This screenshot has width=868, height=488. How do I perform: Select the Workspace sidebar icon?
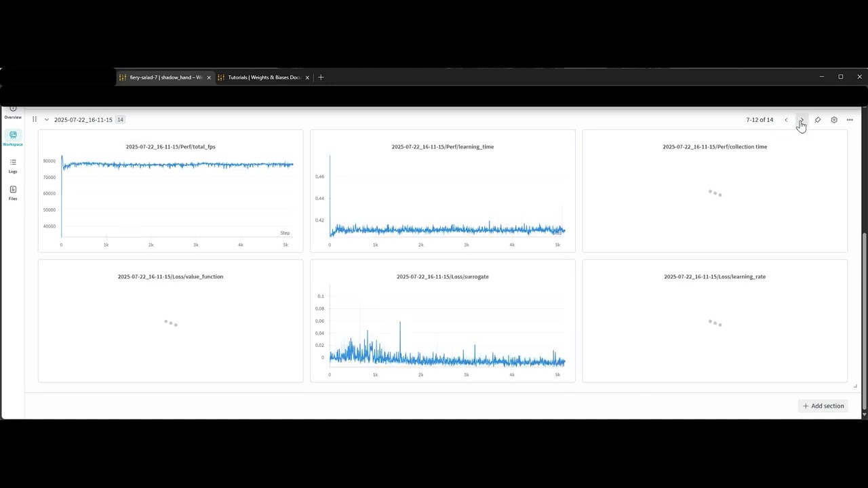pyautogui.click(x=13, y=138)
